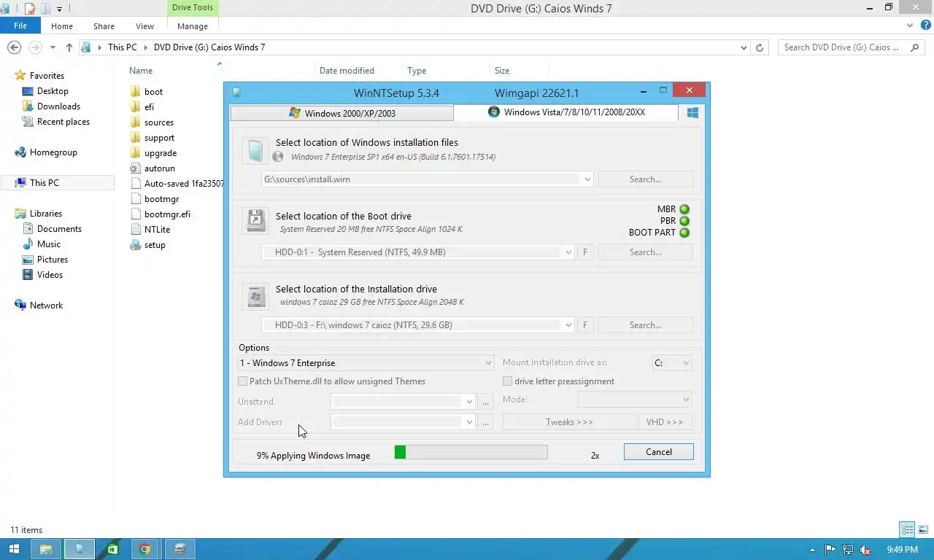Click the Installation drive icon

point(255,296)
